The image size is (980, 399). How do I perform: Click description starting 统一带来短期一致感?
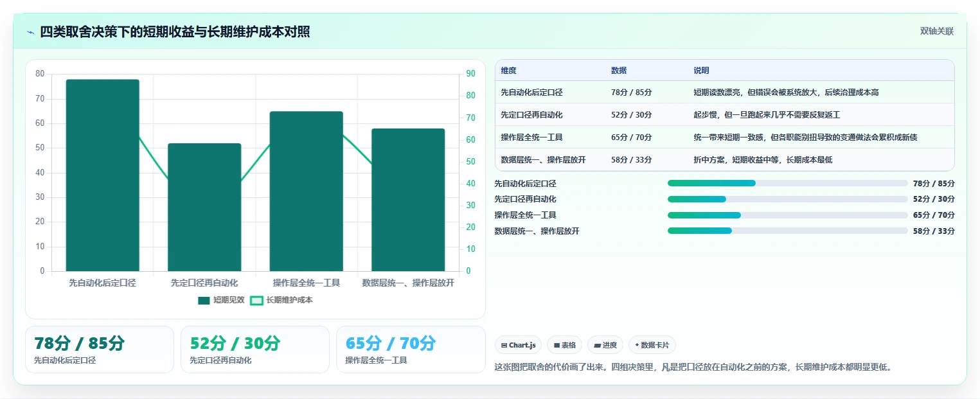point(805,137)
